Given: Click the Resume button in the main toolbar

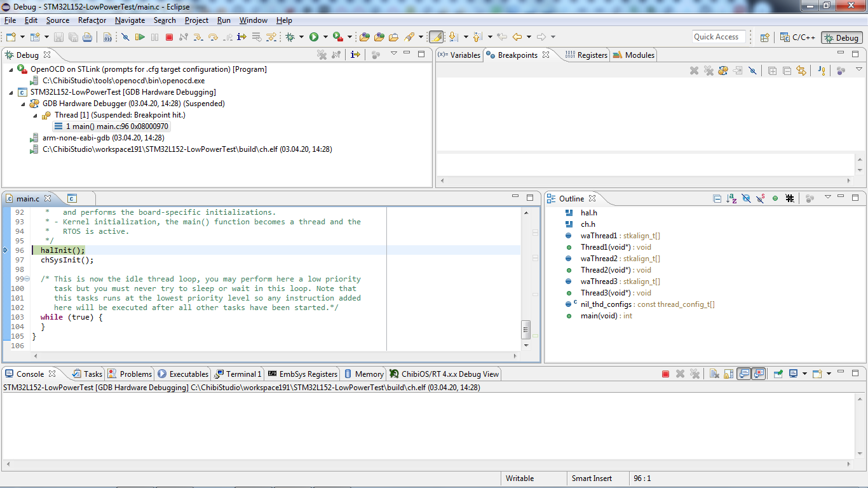Looking at the screenshot, I should click(140, 37).
